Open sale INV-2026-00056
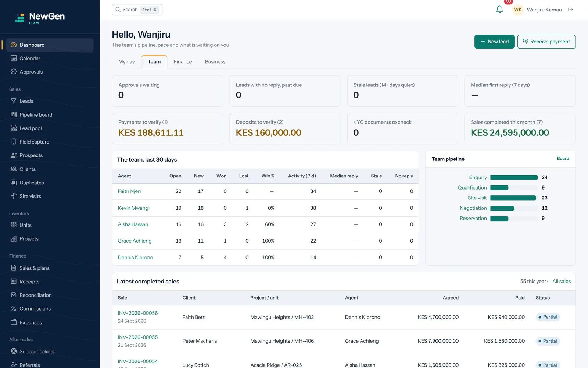The height and width of the screenshot is (368, 588). tap(138, 313)
